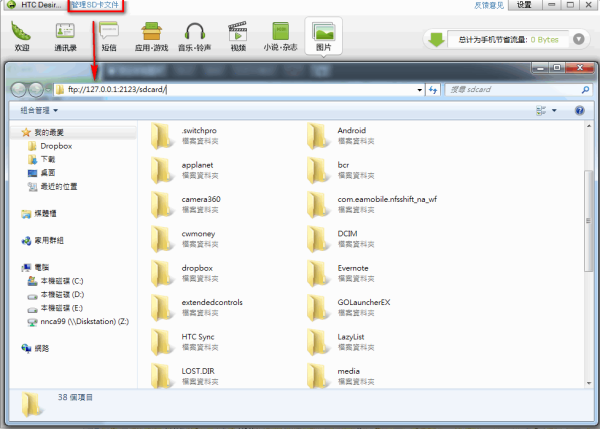Image resolution: width=600 pixels, height=429 pixels.
Task: Expand the traffic savings round arrow button
Action: tap(579, 39)
